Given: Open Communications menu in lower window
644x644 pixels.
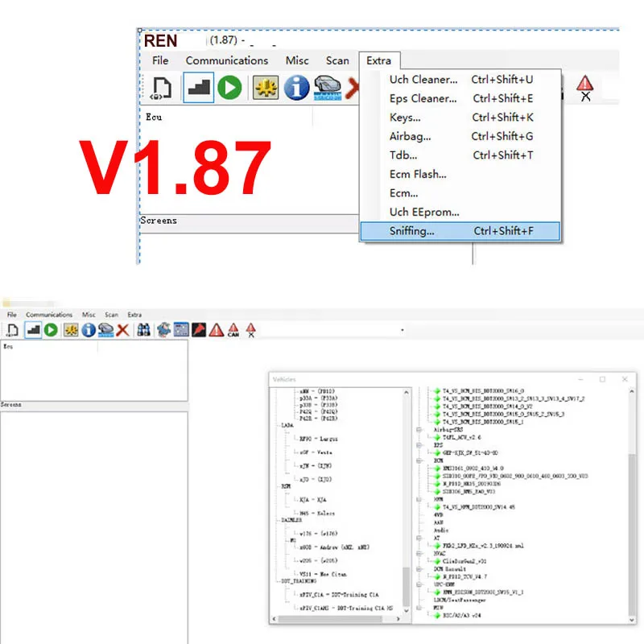Looking at the screenshot, I should click(49, 315).
